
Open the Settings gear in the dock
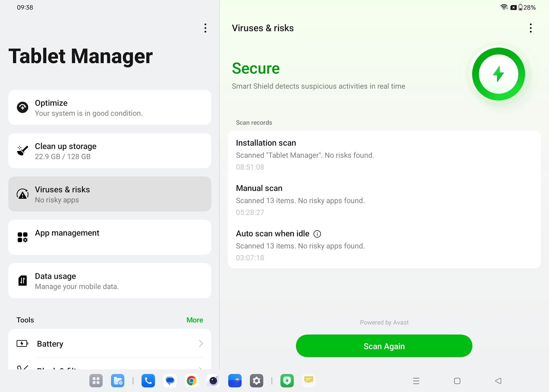tap(256, 381)
